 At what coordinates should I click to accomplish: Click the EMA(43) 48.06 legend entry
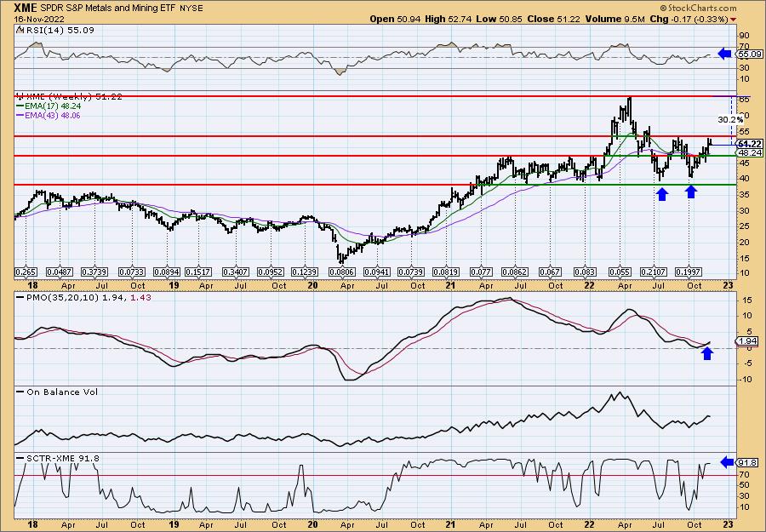[x=49, y=115]
